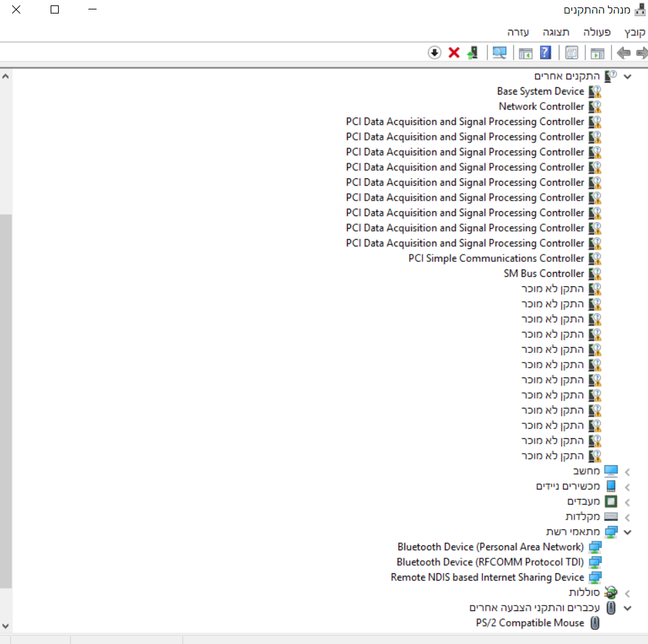Expand the סוללות category
This screenshot has height=644, width=648.
tap(628, 593)
